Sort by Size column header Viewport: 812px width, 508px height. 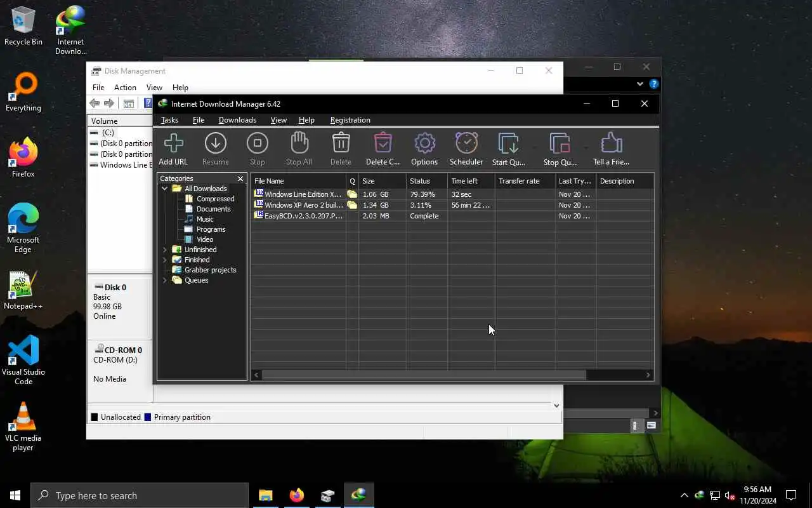tap(383, 181)
